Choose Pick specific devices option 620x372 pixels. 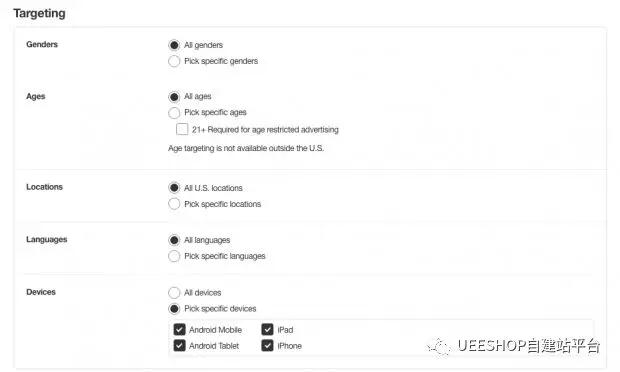point(174,309)
